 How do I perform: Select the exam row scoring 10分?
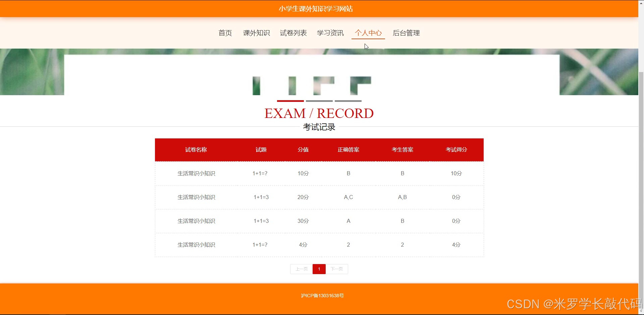[x=319, y=173]
